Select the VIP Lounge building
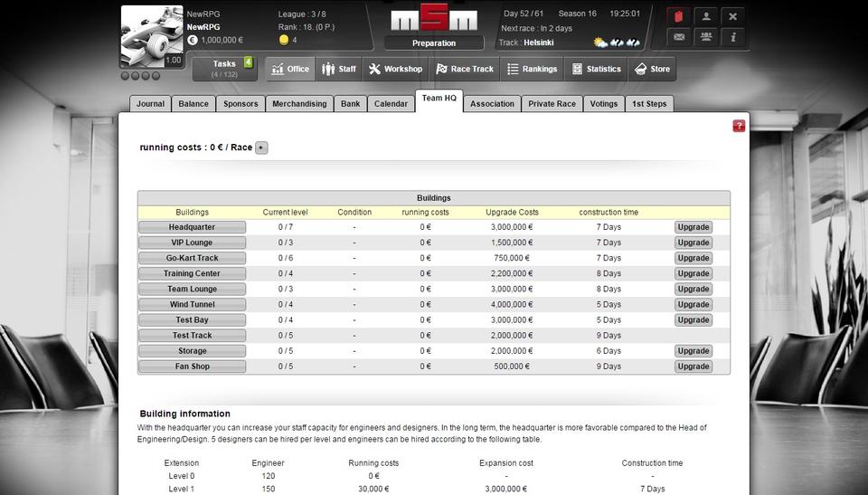868x495 pixels. tap(192, 243)
